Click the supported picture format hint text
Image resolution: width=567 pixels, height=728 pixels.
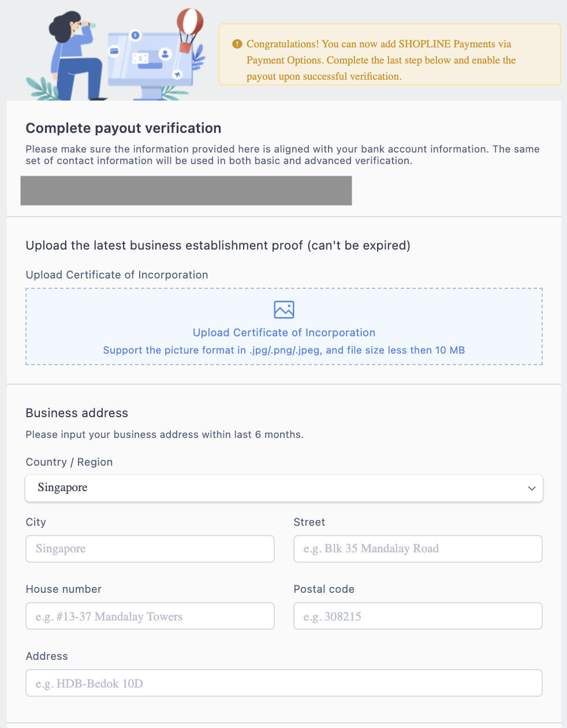coord(284,350)
